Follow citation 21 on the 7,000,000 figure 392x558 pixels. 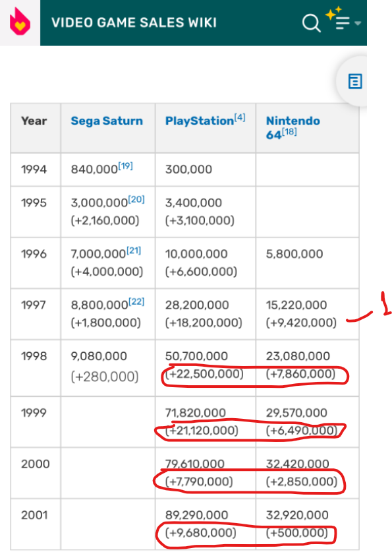(x=134, y=251)
